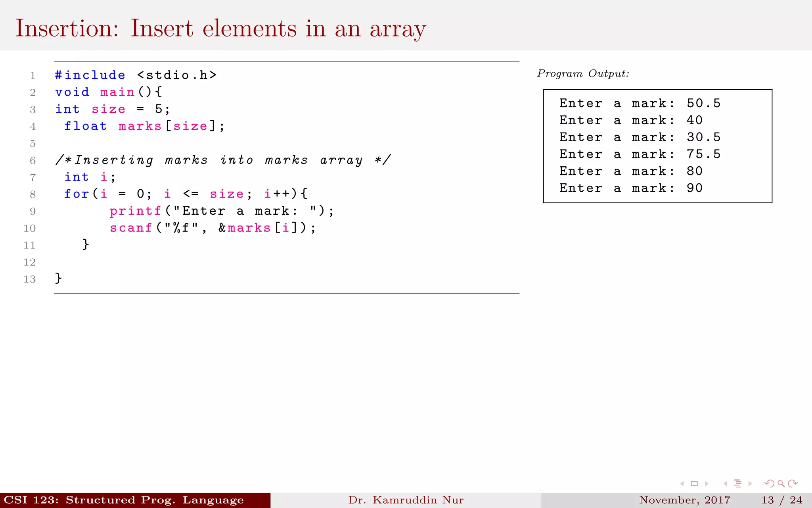This screenshot has width=812, height=508.
Task: Go to next slide arrow beside rectangle icon
Action: pyautogui.click(x=707, y=483)
